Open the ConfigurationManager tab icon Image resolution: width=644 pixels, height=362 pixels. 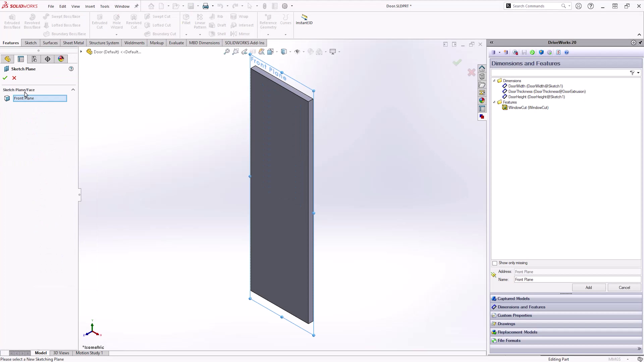tap(34, 59)
